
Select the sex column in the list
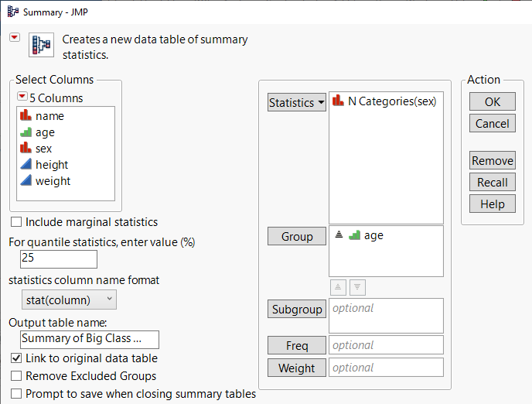43,149
